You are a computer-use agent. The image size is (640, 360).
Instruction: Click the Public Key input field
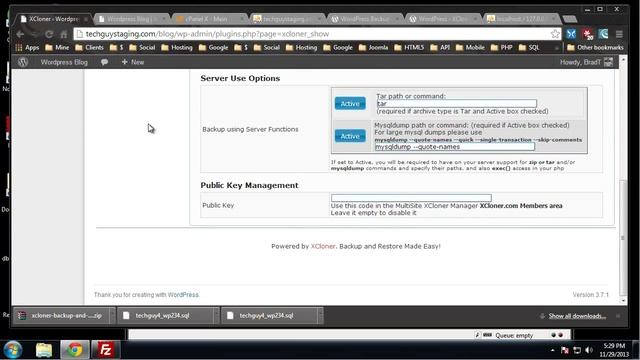[411, 198]
